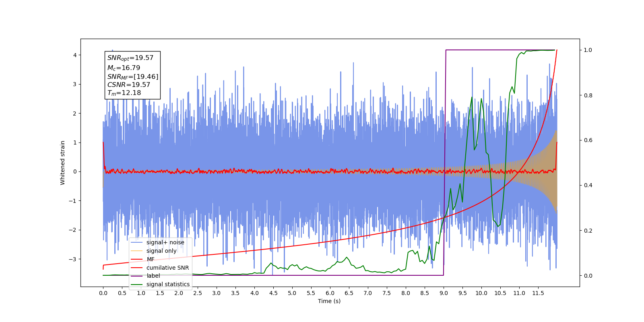This screenshot has height=322, width=644.
Task: Click the −1 tick on left strain axis
Action: [73, 201]
